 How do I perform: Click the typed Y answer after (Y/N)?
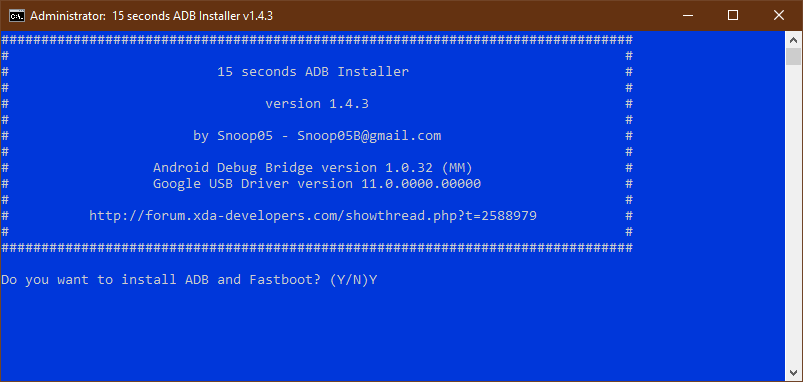tap(373, 280)
